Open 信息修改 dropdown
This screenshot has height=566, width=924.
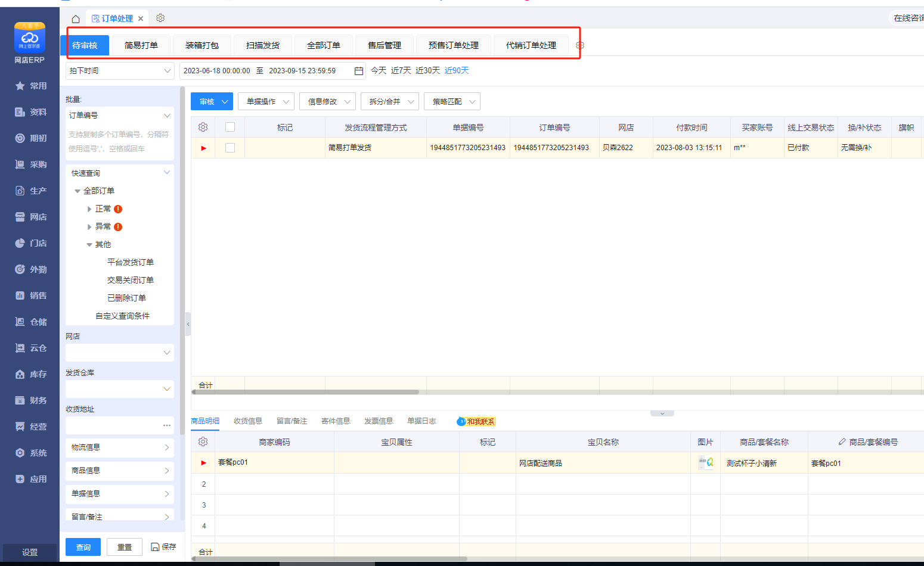pos(327,102)
